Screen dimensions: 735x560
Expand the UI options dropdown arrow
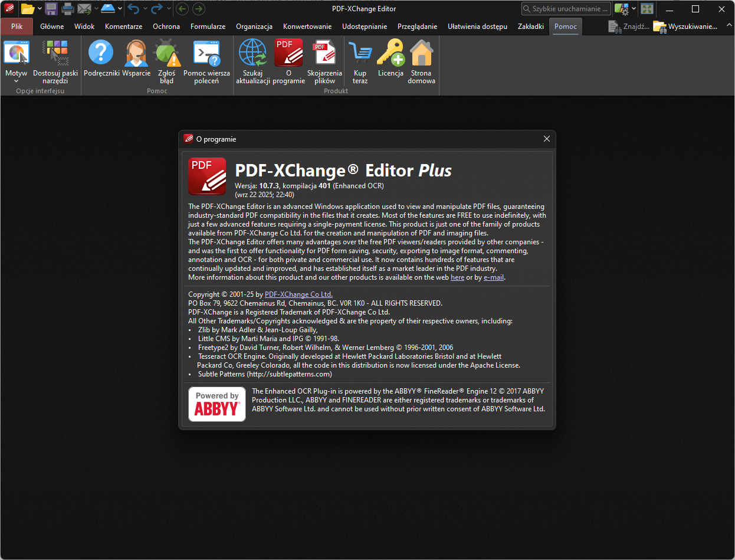(x=634, y=8)
